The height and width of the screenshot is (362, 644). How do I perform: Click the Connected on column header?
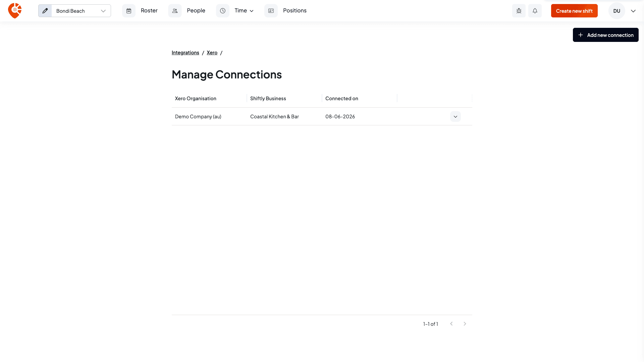pos(359,98)
